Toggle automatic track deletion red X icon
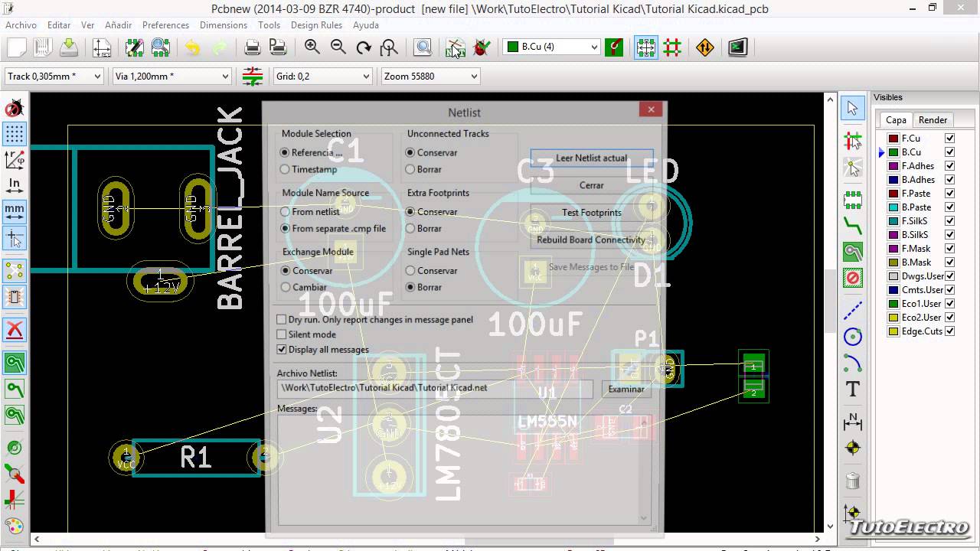Screen dimensions: 980x551 (15, 330)
